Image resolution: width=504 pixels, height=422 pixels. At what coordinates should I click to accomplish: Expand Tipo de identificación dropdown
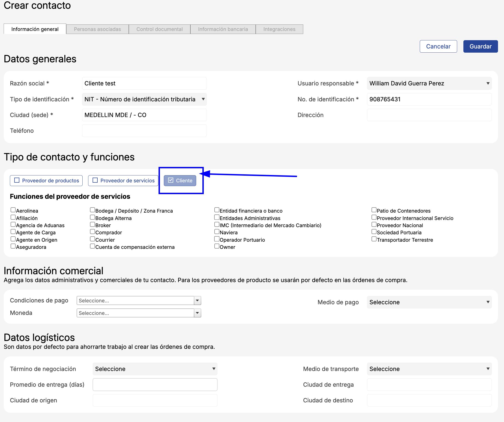[x=144, y=99]
